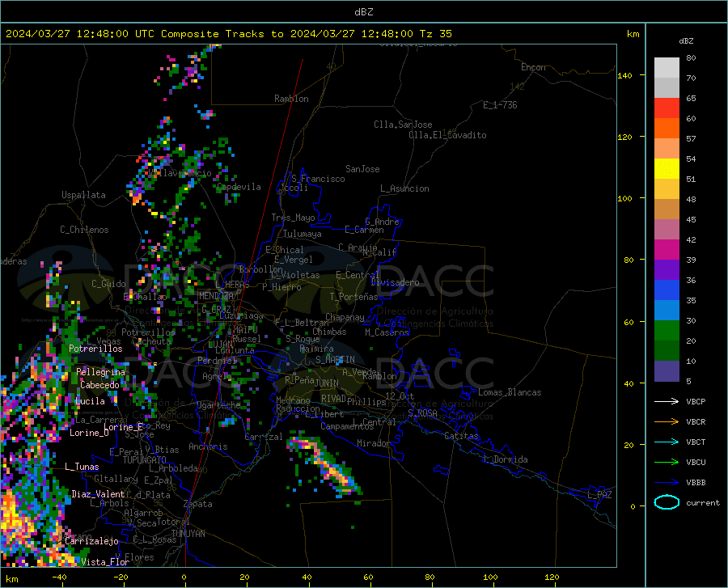Click the 'Encon' map label
Image resolution: width=728 pixels, height=588 pixels.
[x=533, y=67]
